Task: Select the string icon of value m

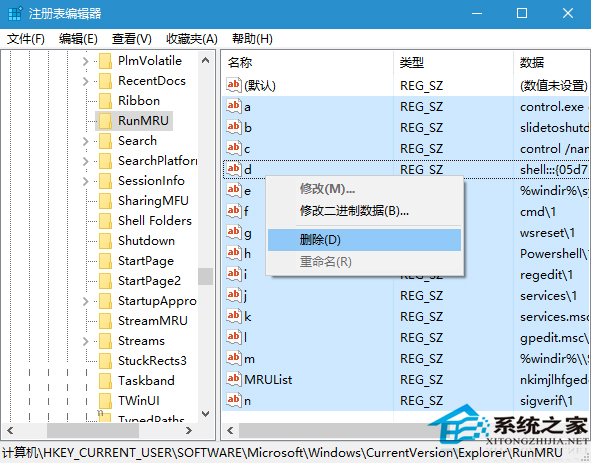Action: pyautogui.click(x=234, y=358)
